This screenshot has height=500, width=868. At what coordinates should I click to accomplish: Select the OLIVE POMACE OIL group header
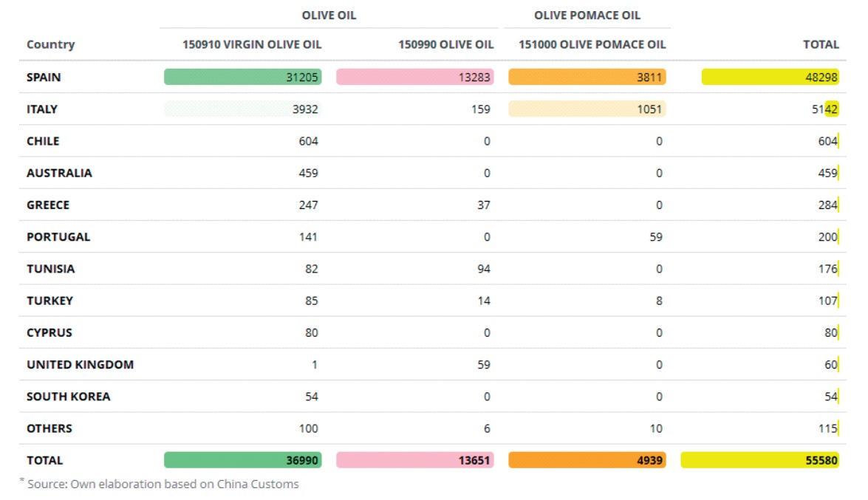pyautogui.click(x=587, y=16)
